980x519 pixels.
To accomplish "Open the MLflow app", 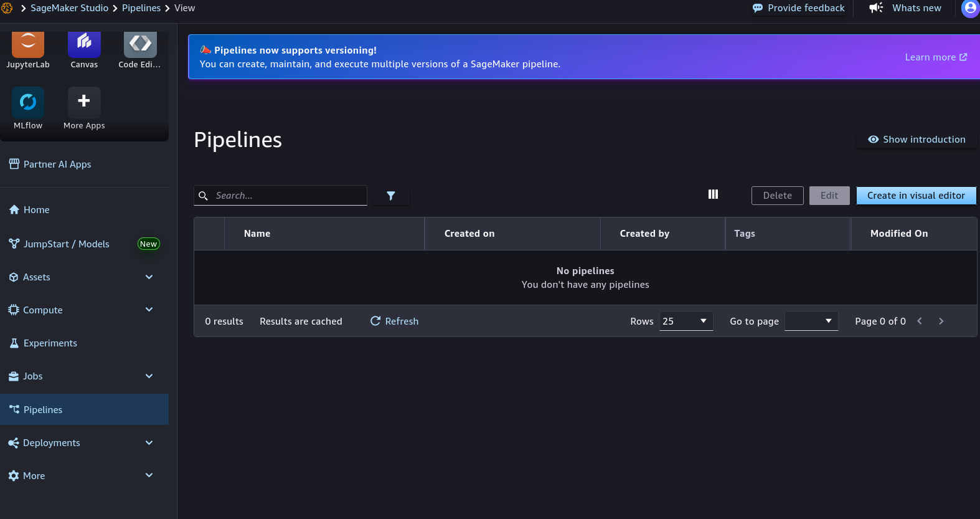I will pos(28,102).
